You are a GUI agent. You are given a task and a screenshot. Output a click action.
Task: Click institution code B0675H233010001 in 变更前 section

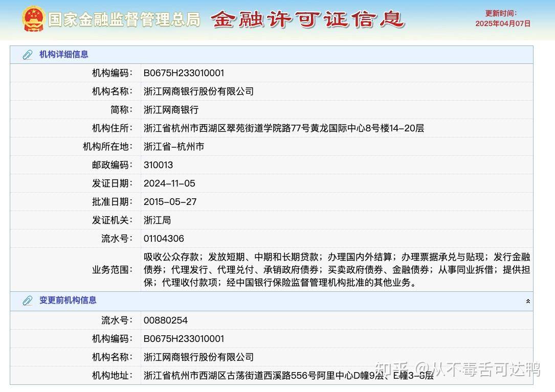tap(184, 338)
